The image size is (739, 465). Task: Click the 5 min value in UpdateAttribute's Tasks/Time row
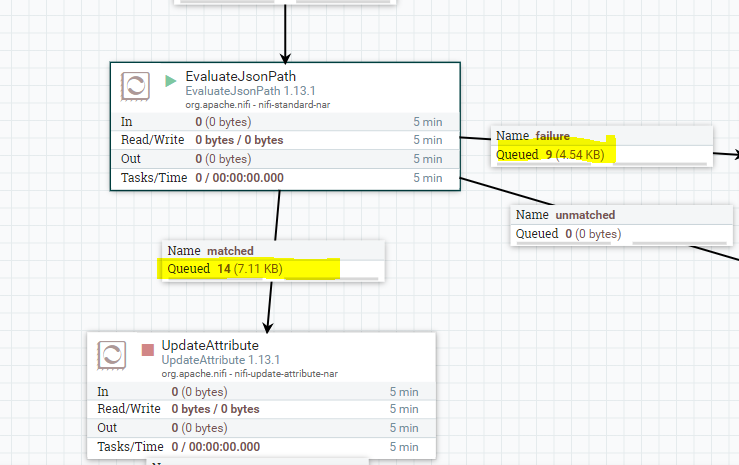(x=404, y=447)
